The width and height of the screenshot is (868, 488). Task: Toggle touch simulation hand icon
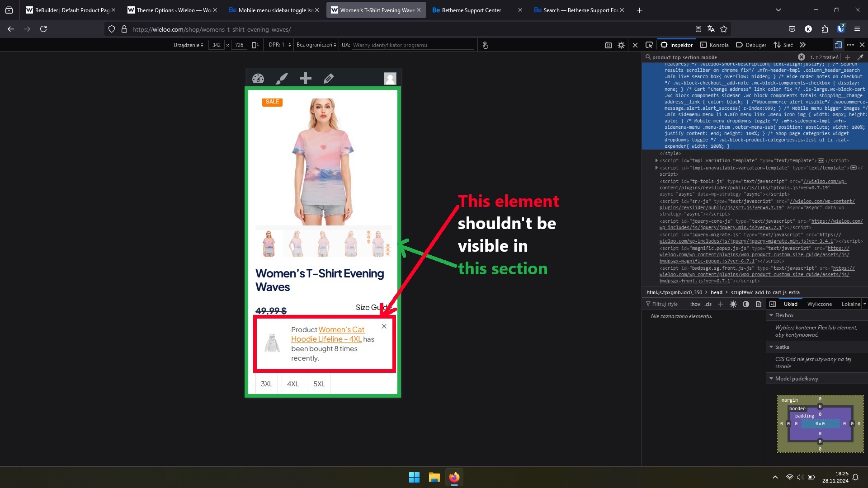coord(485,45)
